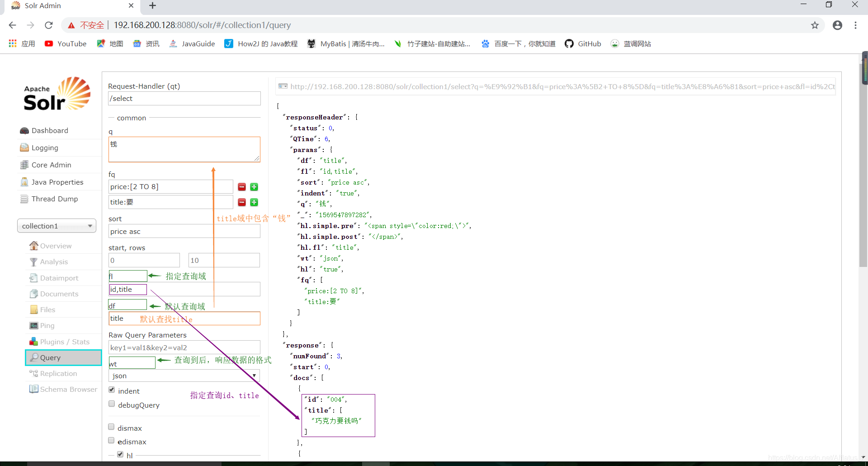
Task: Open the 蓝调网站 bookmark
Action: click(x=630, y=43)
